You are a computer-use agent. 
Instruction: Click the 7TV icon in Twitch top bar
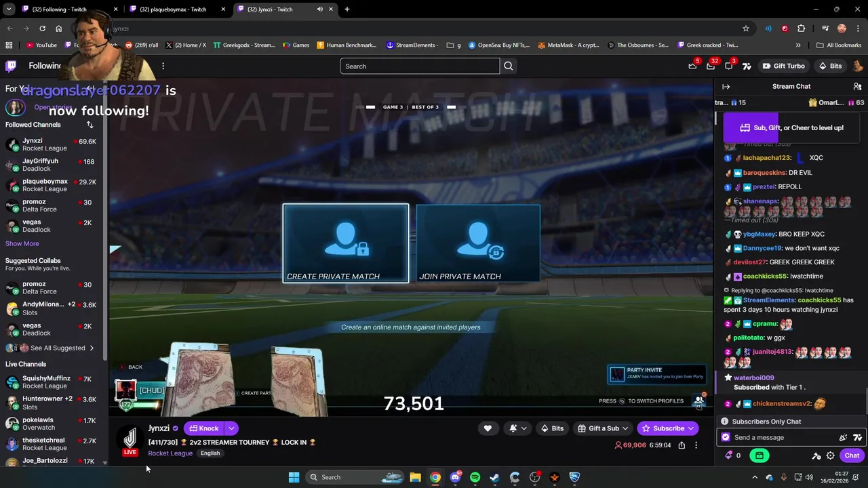[747, 66]
